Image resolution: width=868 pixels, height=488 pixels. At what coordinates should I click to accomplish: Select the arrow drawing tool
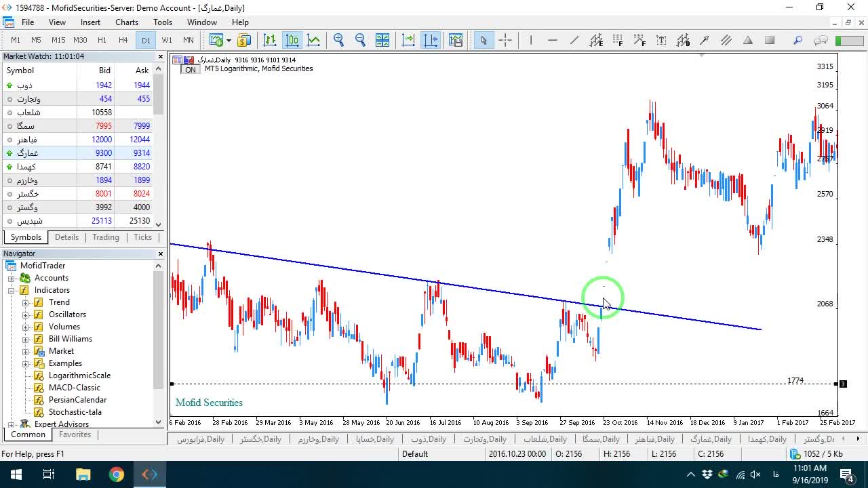click(705, 40)
